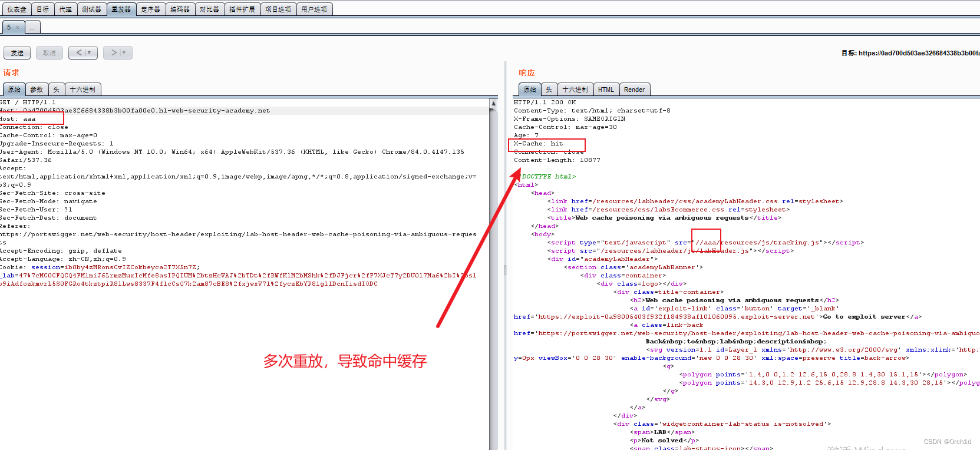980x450 pixels.
Task: Open the 用户选项 (User options) tab
Action: (314, 9)
